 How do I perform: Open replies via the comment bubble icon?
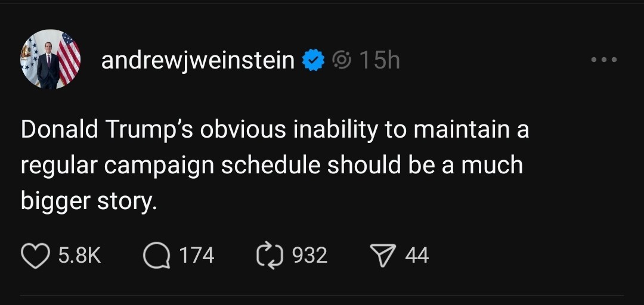[157, 255]
